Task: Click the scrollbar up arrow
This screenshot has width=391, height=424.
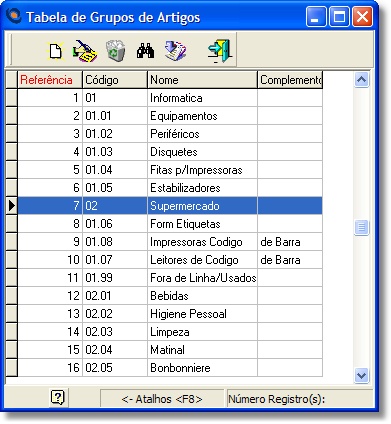Action: tap(362, 80)
